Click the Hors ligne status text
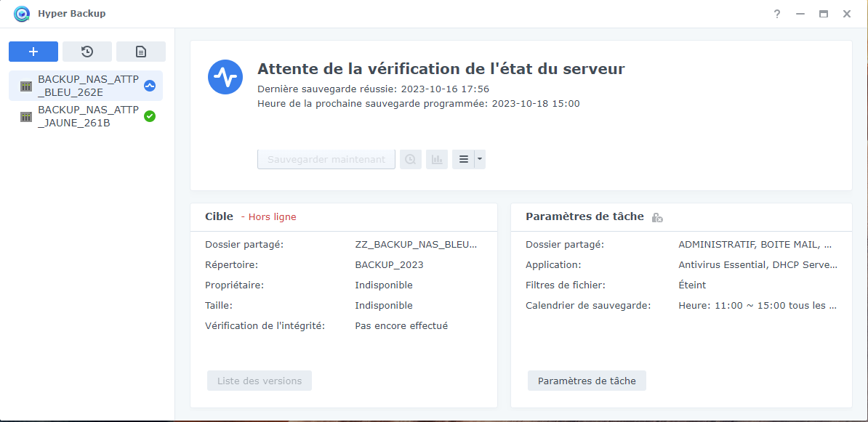This screenshot has height=422, width=868. click(272, 216)
